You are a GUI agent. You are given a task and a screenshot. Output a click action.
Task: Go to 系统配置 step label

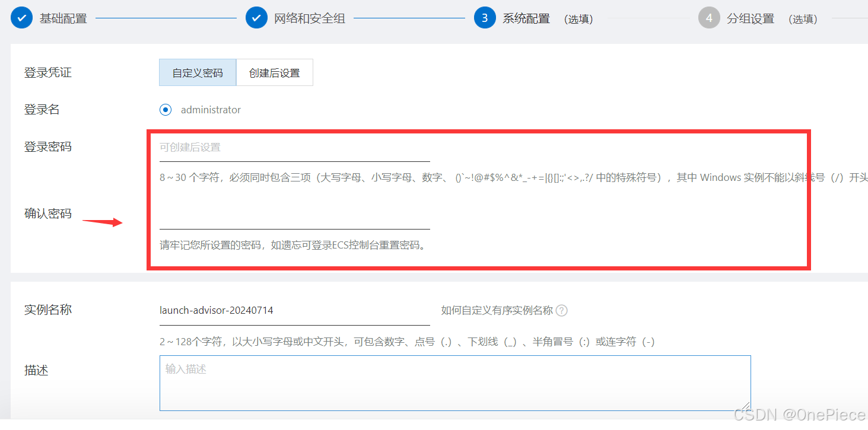point(526,18)
